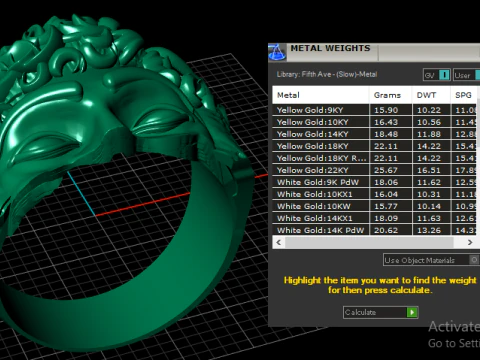Click the 18.09 grams cell

pyautogui.click(x=391, y=218)
